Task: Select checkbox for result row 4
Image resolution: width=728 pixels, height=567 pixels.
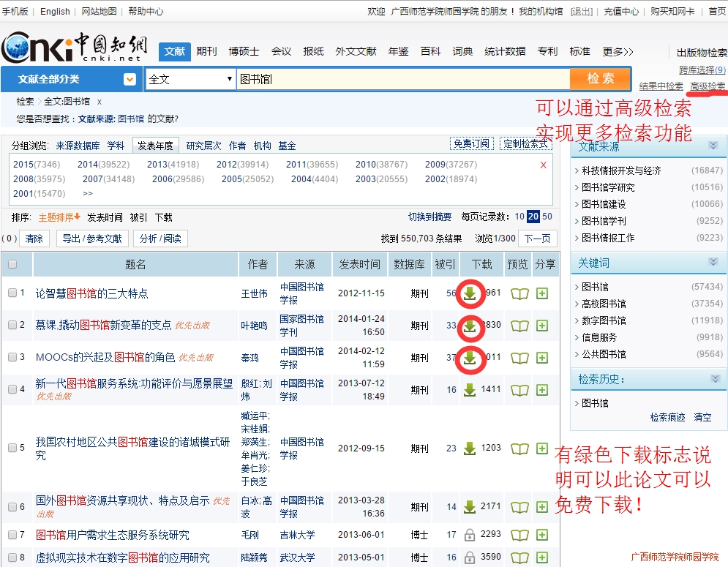Action: pos(12,389)
